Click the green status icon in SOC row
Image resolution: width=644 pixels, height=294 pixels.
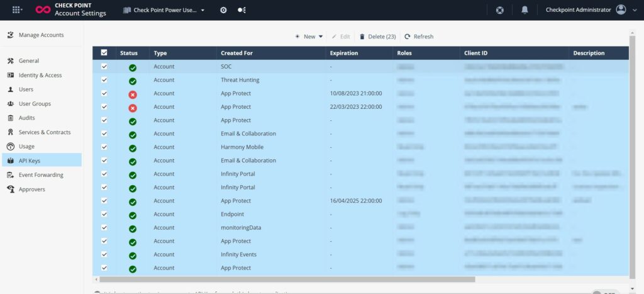pos(133,67)
